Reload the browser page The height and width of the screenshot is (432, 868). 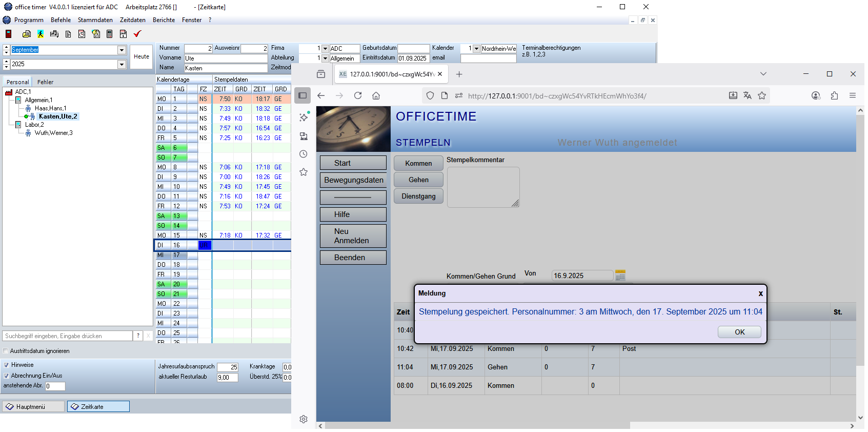(358, 95)
